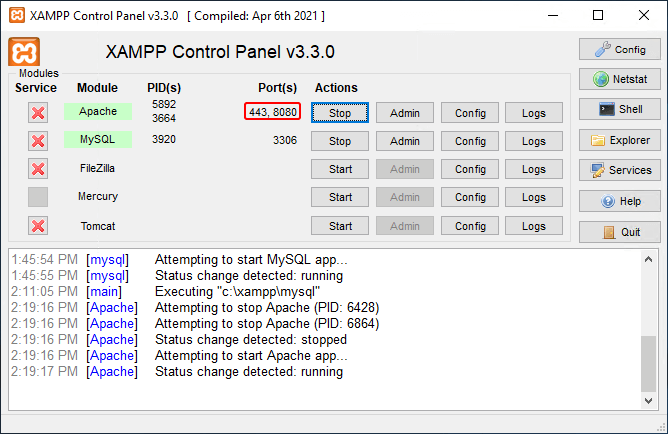Stop the MySQL module
668x434 pixels.
340,141
